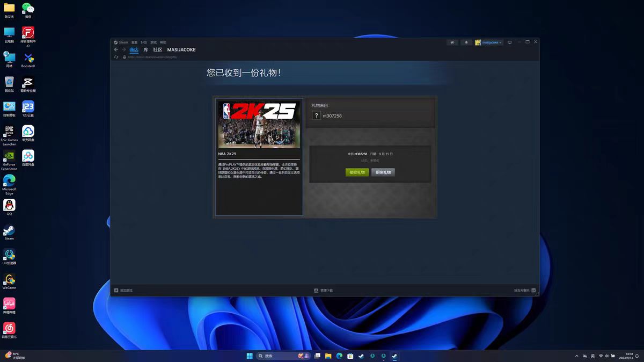The height and width of the screenshot is (362, 644).
Task: Click the forward navigation arrow in Steam
Action: click(123, 49)
